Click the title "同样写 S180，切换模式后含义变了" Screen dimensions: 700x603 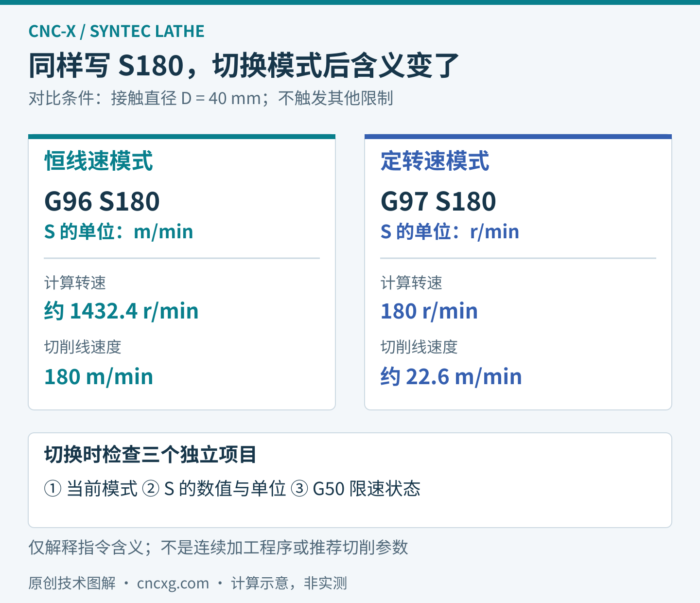click(x=244, y=65)
